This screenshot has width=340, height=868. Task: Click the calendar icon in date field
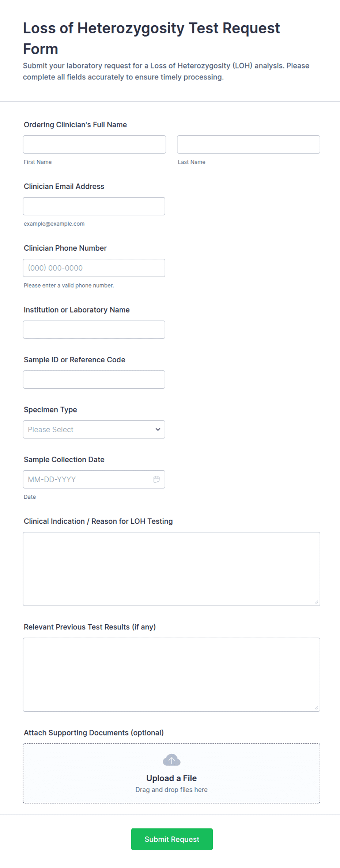(156, 479)
